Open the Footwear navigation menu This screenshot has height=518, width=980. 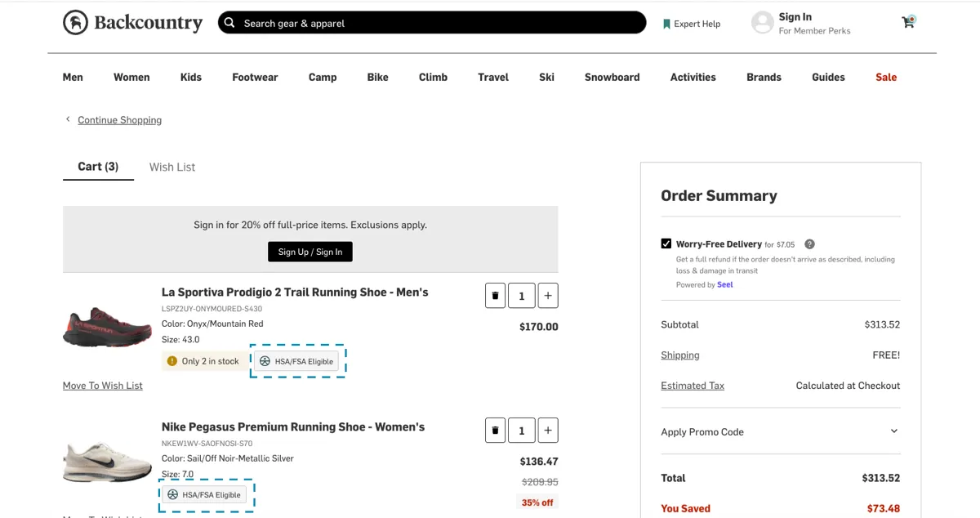pyautogui.click(x=255, y=77)
